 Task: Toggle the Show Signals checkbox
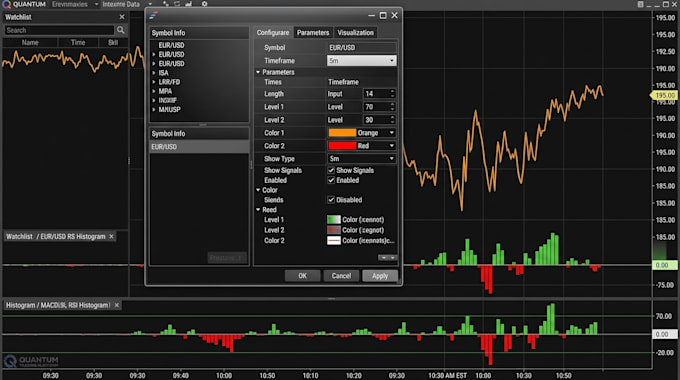331,170
